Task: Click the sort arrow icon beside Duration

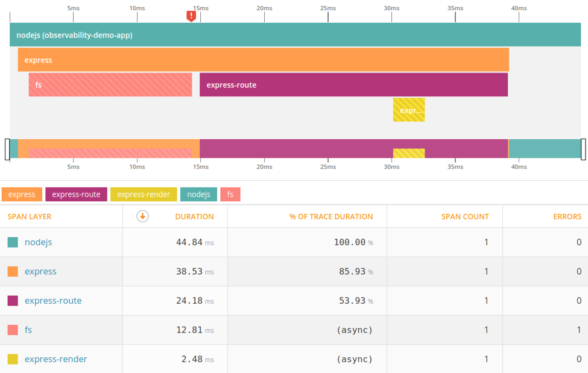Action: click(142, 216)
